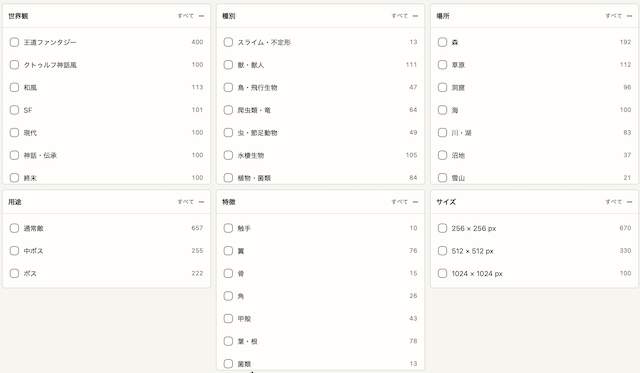Check the 雪山 checkbox
Viewport: 640px width, 373px height.
click(442, 178)
